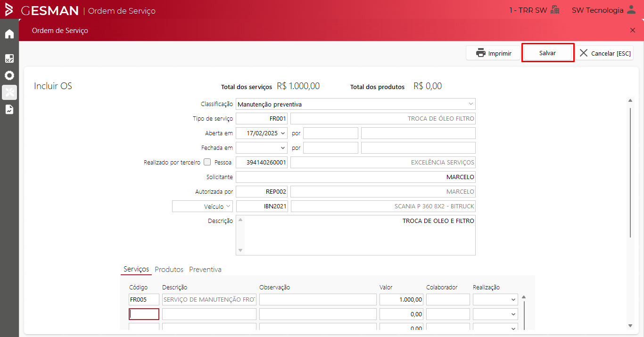This screenshot has width=644, height=337.
Task: Click Total dos produtos value R$ 0,00
Action: (x=428, y=86)
